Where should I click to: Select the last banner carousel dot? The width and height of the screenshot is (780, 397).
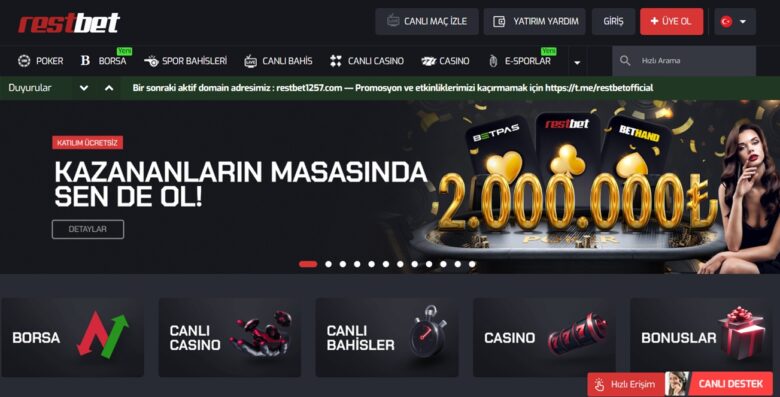click(472, 264)
